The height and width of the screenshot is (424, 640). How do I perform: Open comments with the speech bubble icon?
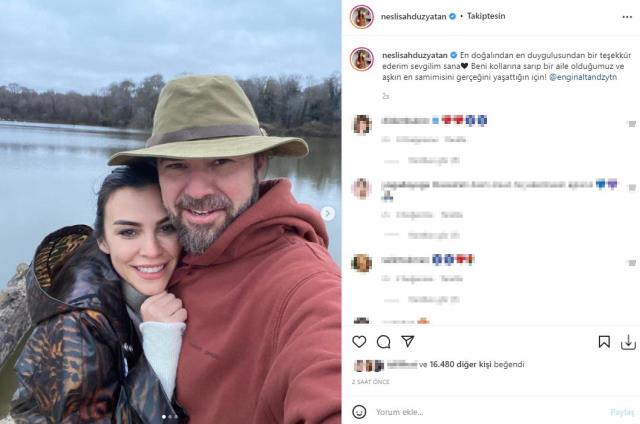click(383, 342)
